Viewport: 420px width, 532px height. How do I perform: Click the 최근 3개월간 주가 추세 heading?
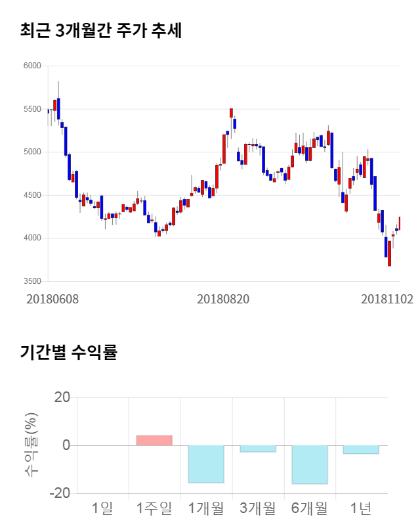coord(100,30)
